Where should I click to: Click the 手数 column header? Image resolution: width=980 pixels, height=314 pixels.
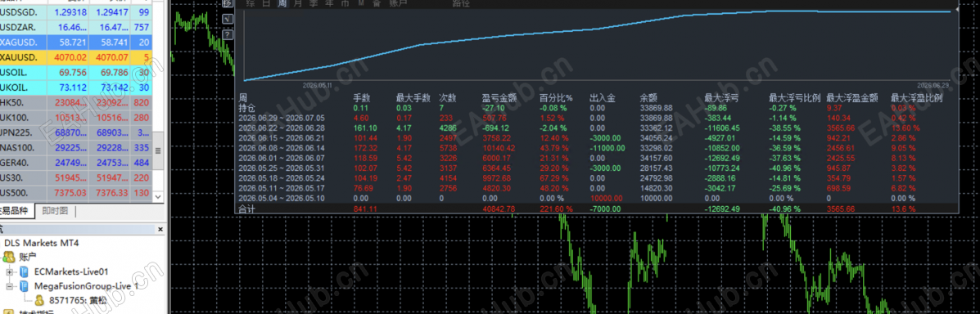click(362, 98)
